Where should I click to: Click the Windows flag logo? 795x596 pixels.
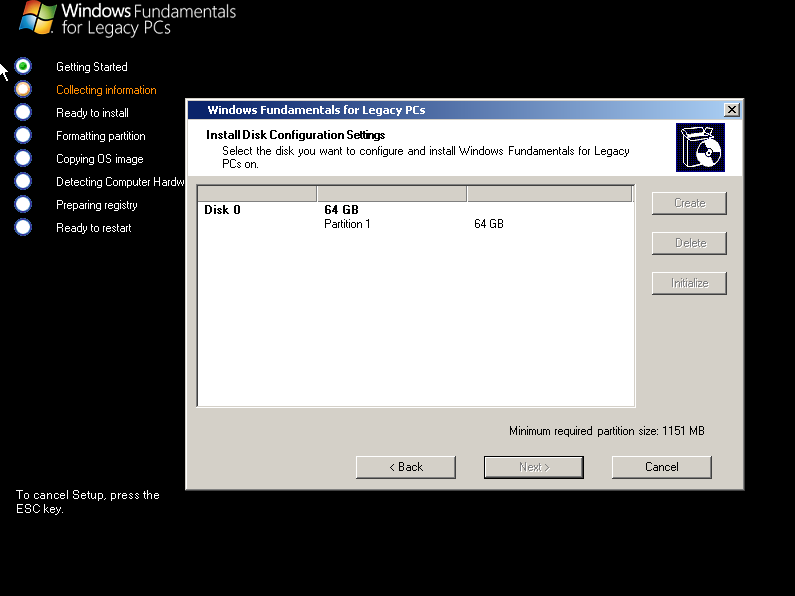pyautogui.click(x=38, y=18)
